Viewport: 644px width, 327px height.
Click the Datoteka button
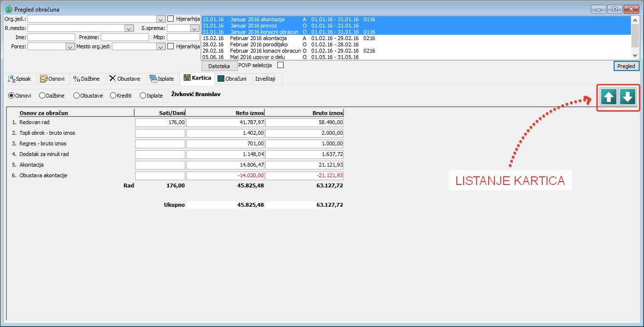click(x=219, y=66)
